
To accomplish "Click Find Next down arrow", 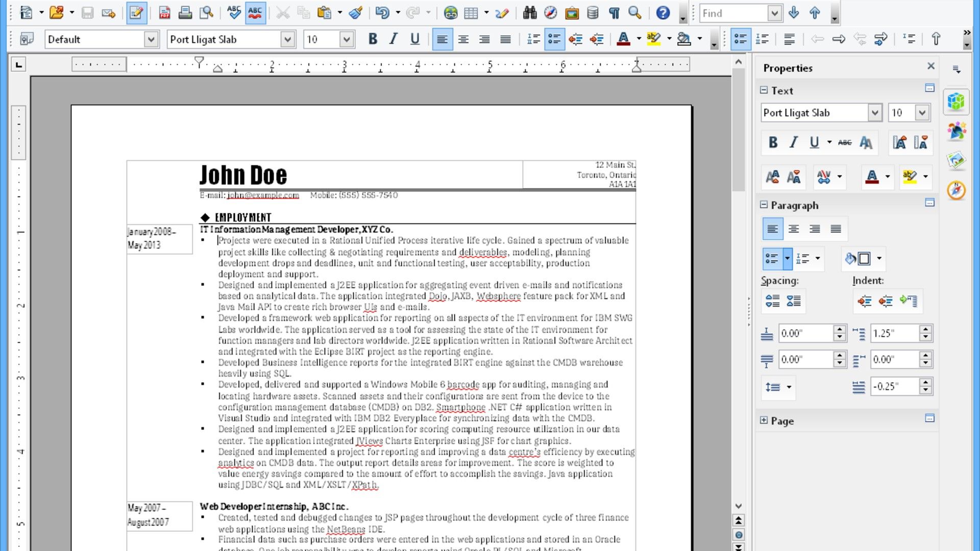I will pyautogui.click(x=794, y=13).
